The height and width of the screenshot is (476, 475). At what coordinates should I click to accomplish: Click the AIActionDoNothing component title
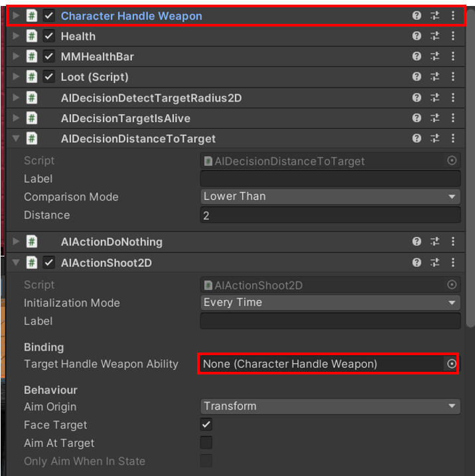click(x=111, y=242)
